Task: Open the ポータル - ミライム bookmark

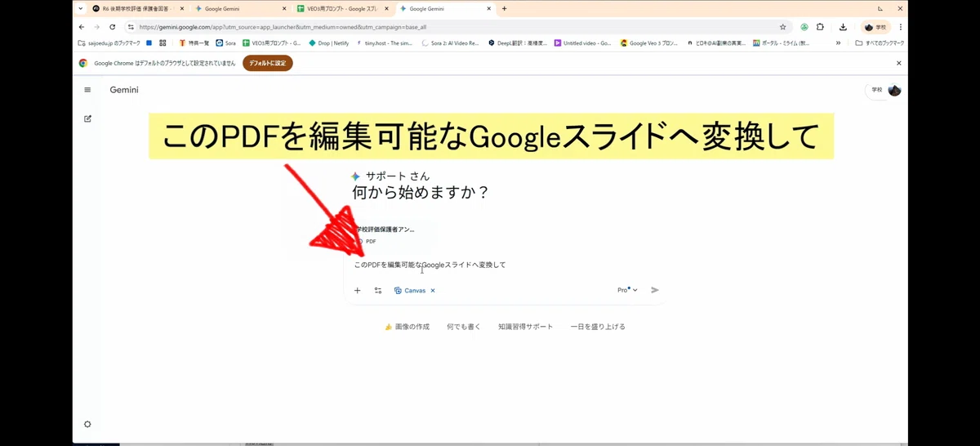Action: 782,42
